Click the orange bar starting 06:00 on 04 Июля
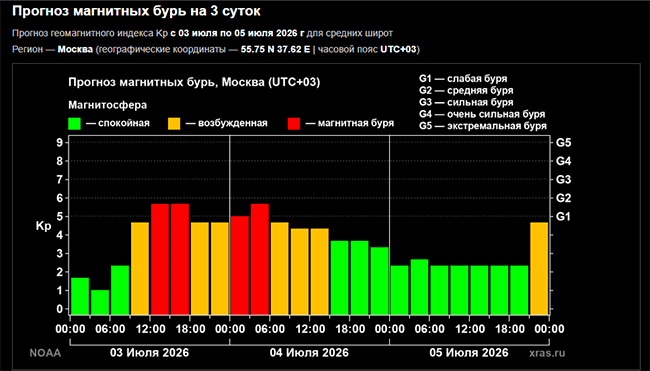This screenshot has width=650, height=371. [x=279, y=269]
